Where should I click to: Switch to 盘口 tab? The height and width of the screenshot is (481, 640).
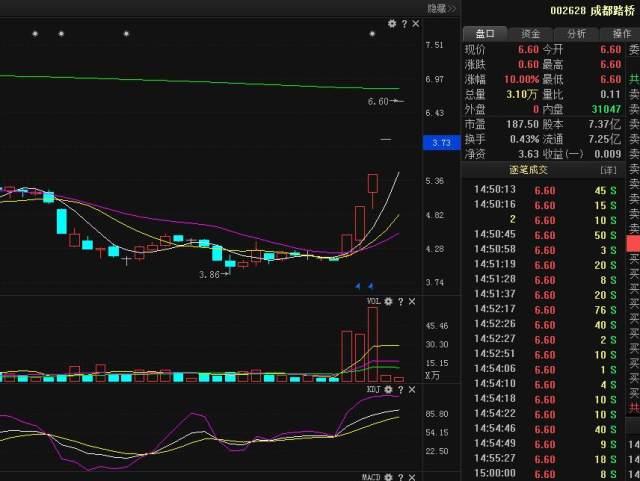click(485, 33)
